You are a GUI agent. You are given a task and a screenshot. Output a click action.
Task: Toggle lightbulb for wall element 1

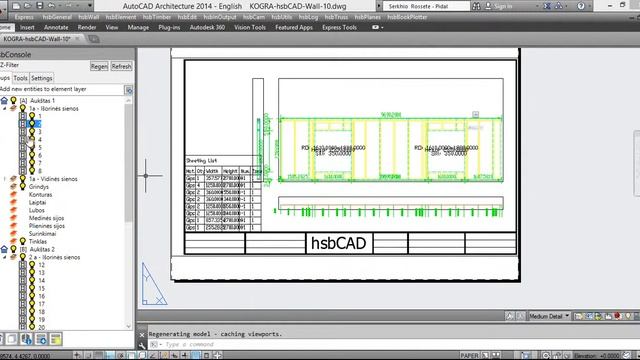32,116
